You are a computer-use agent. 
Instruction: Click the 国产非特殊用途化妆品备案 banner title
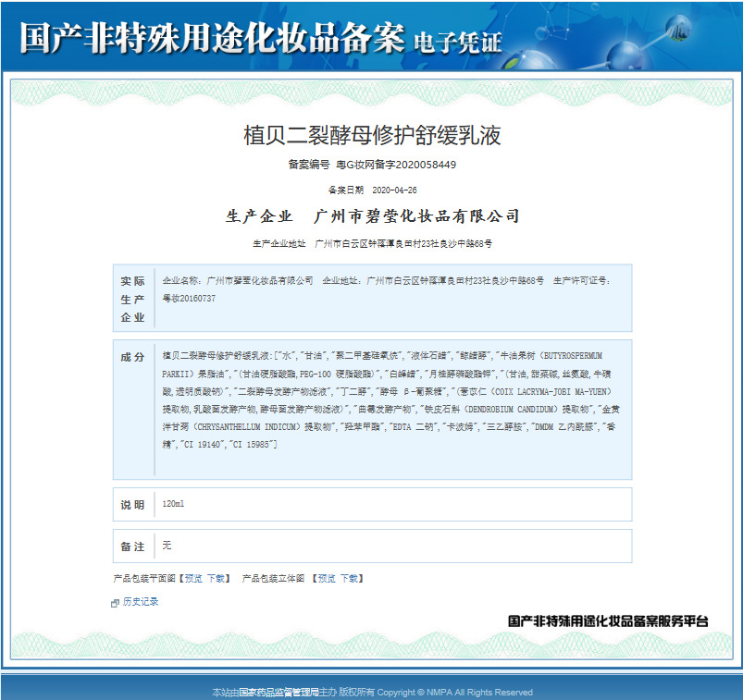tap(212, 37)
